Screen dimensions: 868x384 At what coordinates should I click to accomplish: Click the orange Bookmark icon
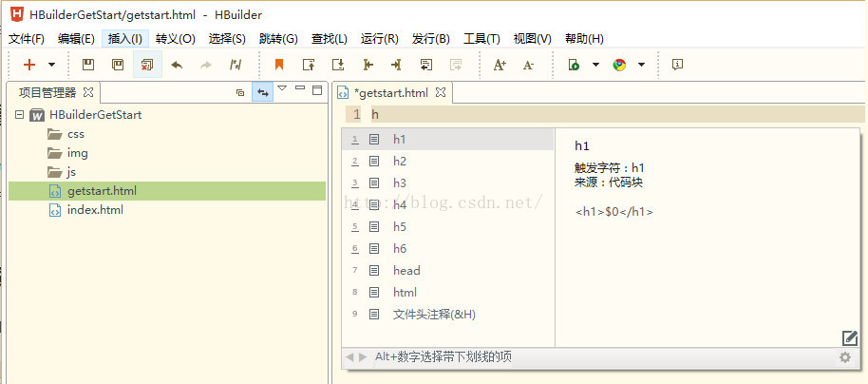279,65
